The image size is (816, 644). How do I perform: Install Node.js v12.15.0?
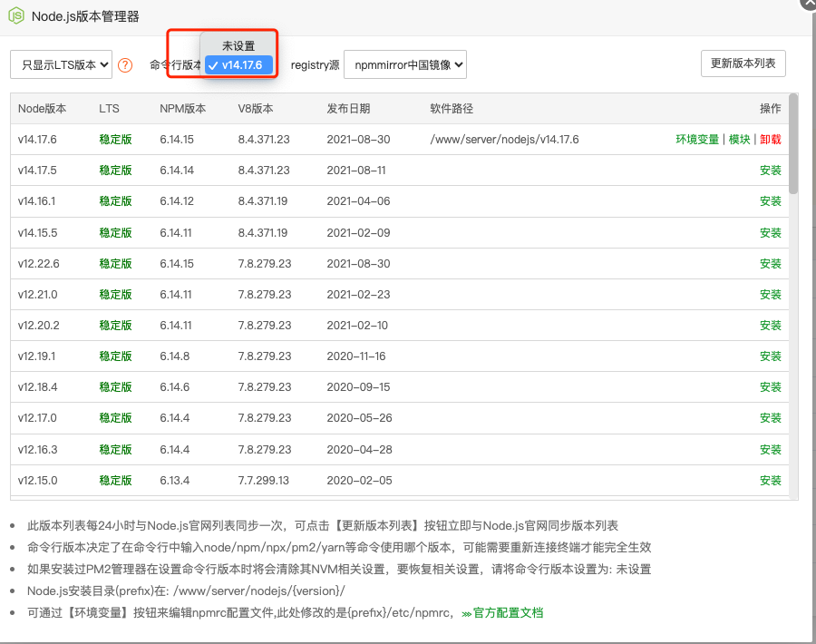770,480
